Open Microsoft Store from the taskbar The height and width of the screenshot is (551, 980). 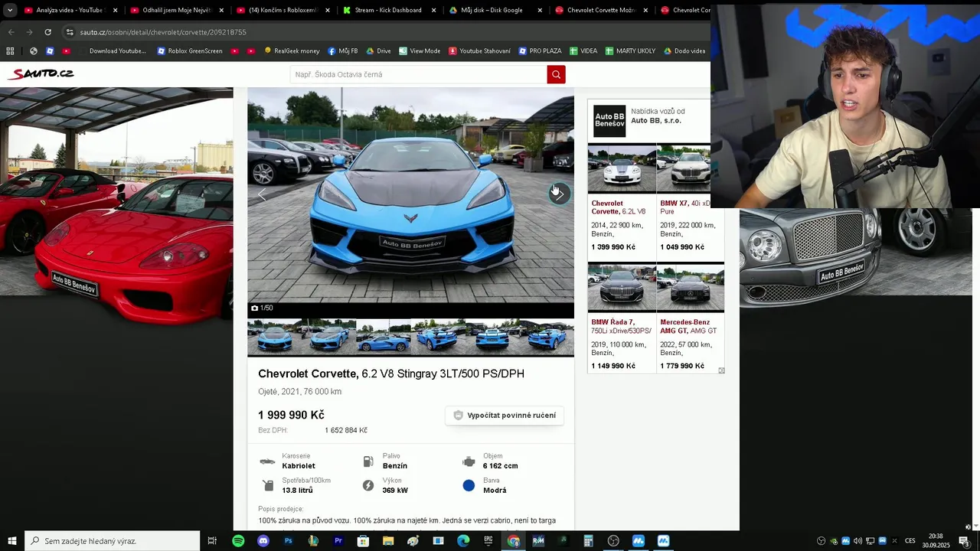point(363,541)
